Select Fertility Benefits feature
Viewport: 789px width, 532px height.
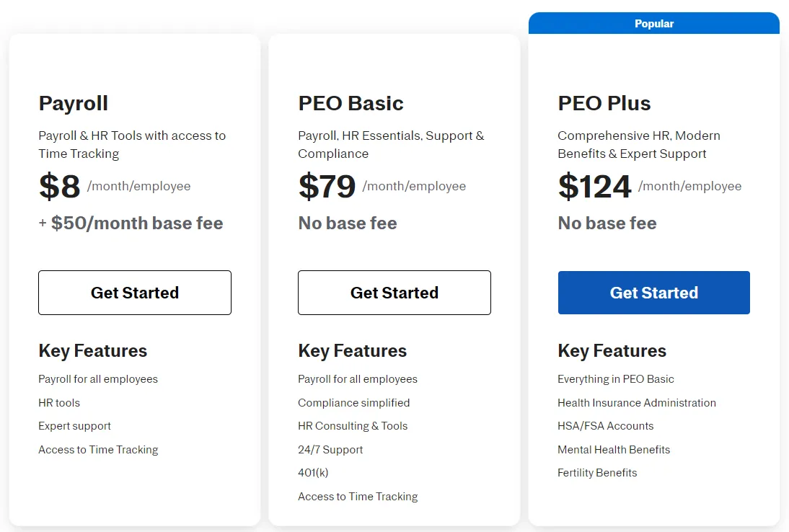coord(597,473)
